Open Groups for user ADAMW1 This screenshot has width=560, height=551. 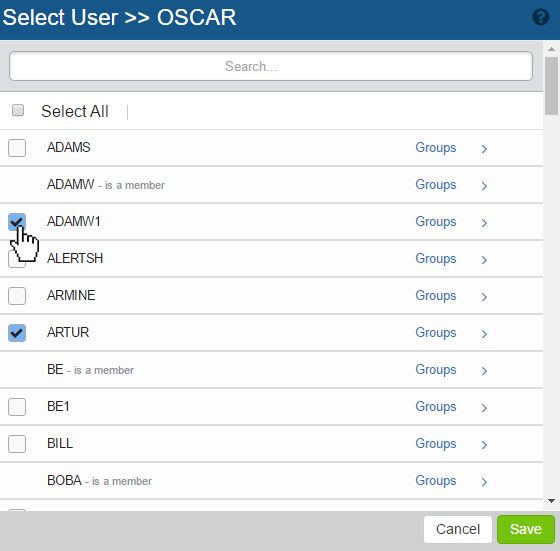coord(435,222)
